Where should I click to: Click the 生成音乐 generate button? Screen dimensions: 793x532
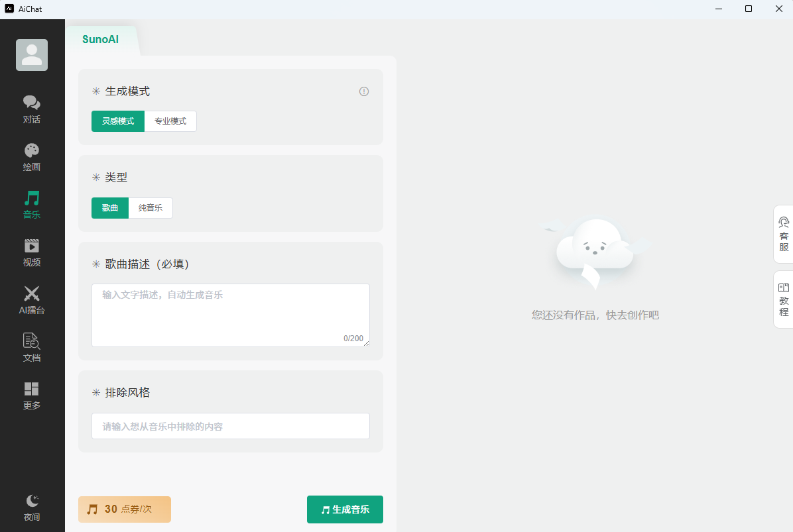345,509
